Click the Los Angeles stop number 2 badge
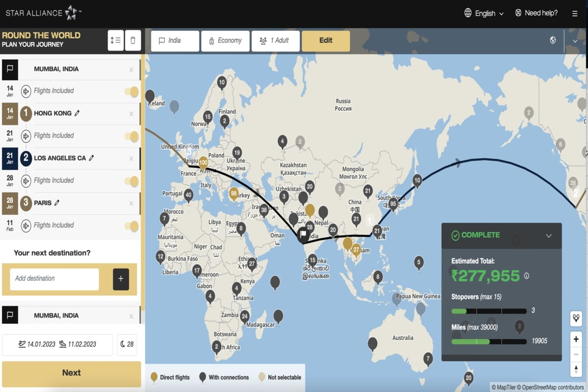Screen dimensions: 588x392 (26, 158)
